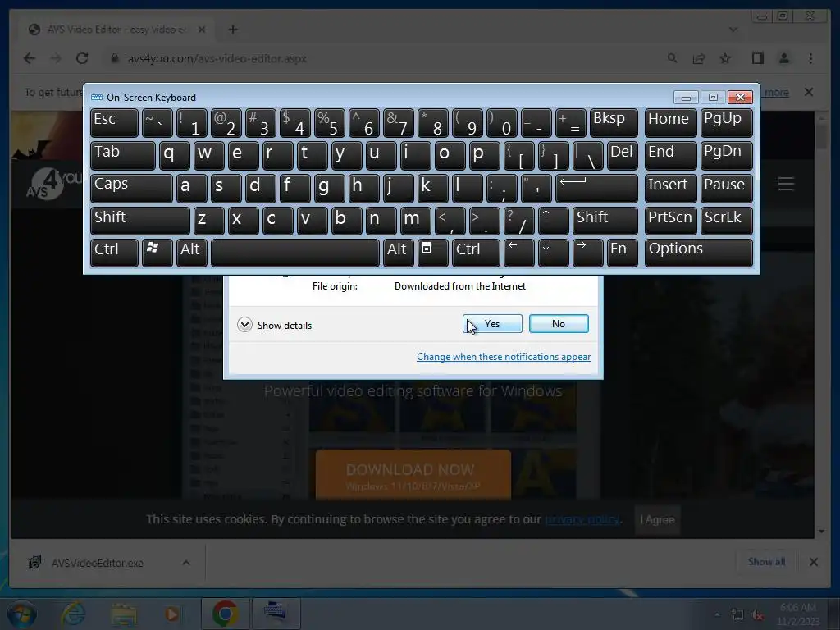Click the Home key
The height and width of the screenshot is (630, 840).
(670, 123)
